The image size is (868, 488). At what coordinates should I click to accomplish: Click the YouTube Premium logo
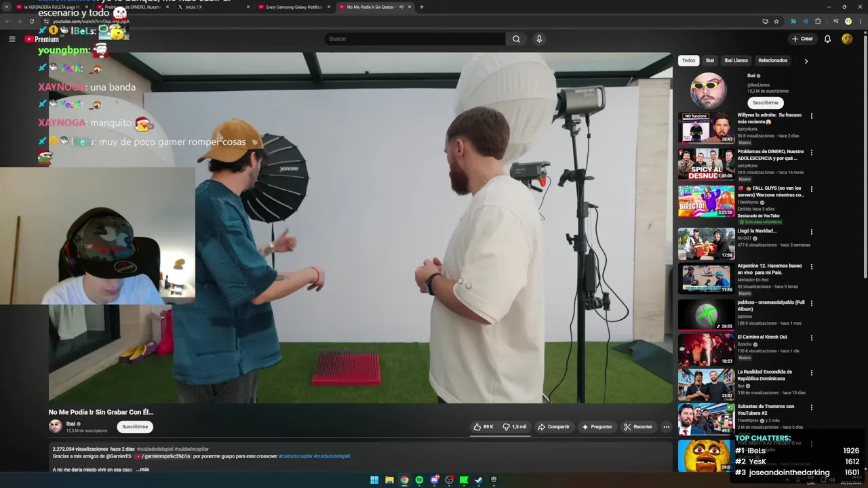[x=42, y=39]
